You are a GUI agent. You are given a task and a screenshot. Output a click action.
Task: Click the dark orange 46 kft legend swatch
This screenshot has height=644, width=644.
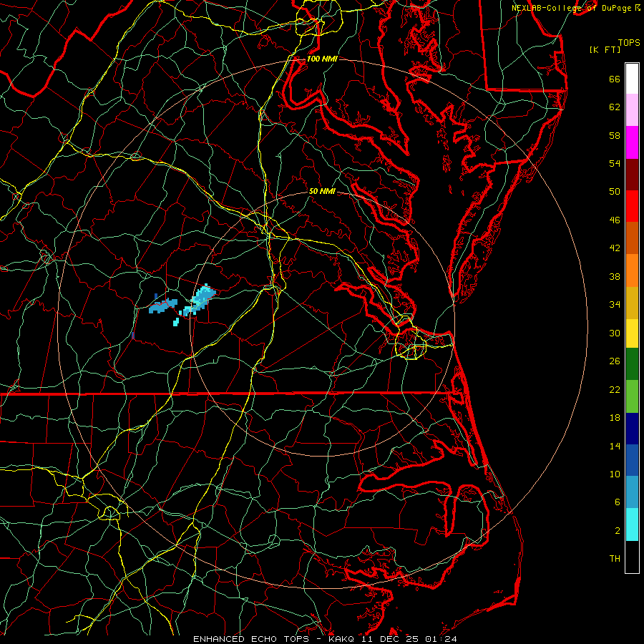tap(632, 238)
